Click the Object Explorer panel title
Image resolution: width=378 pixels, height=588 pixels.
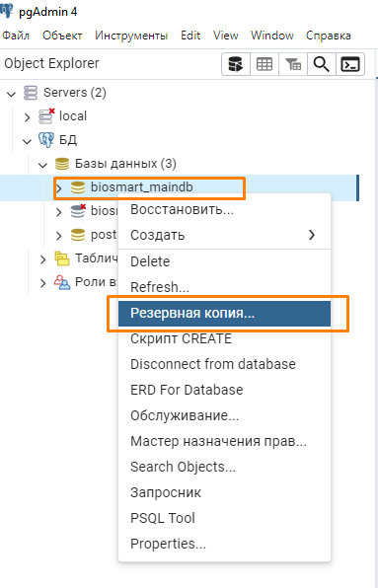click(51, 63)
